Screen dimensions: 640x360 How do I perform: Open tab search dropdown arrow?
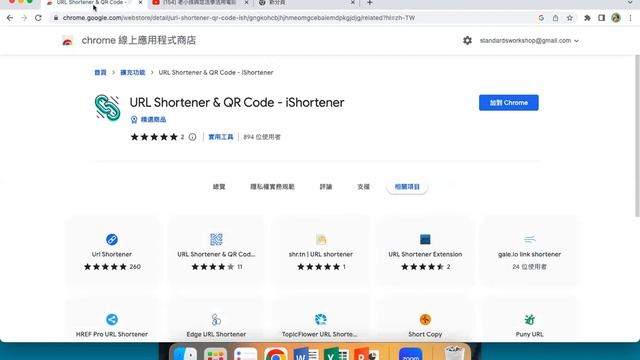coord(630,3)
